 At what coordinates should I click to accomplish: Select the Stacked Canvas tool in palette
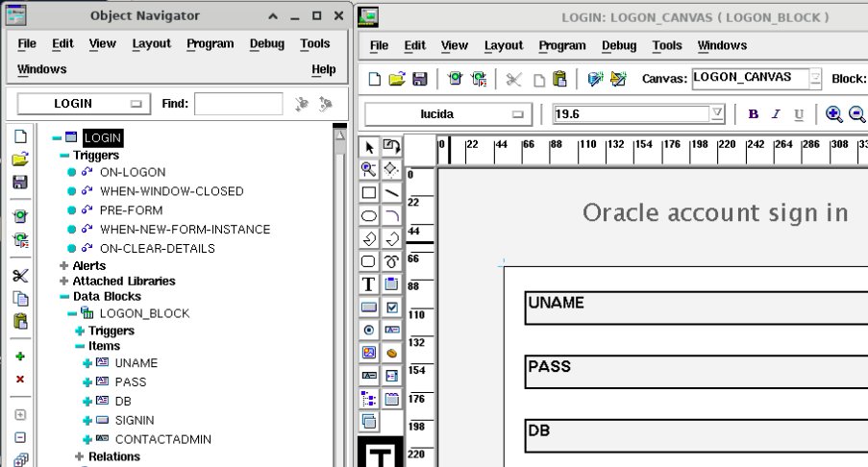[369, 421]
